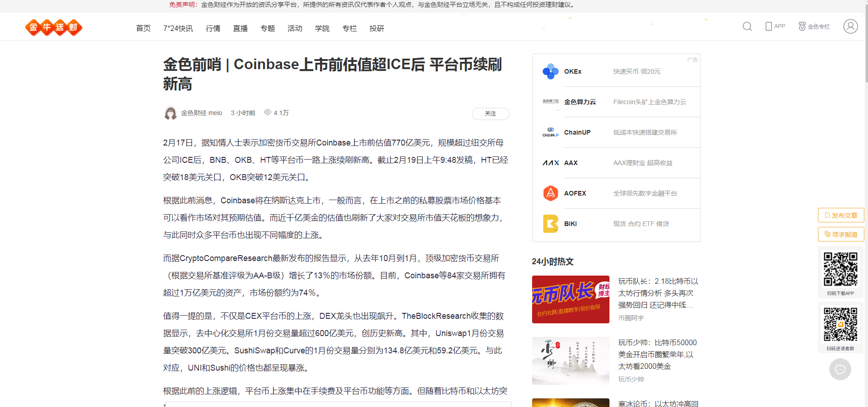Click the AAX logo icon

point(550,163)
